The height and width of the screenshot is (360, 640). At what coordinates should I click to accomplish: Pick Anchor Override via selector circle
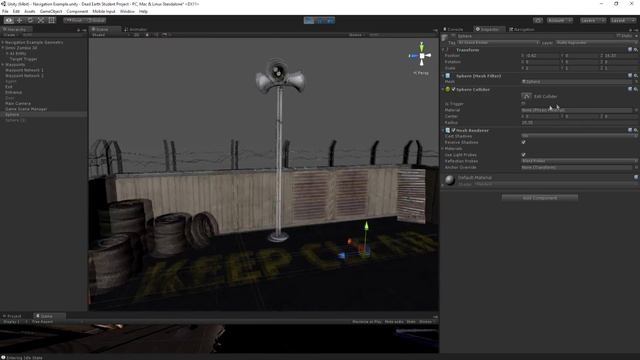[x=636, y=167]
